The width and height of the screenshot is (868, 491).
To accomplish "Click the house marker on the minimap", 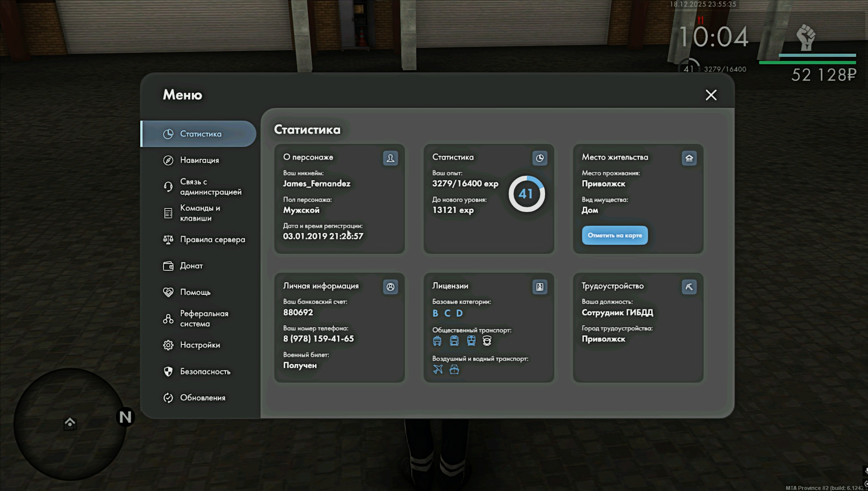I will coord(70,423).
